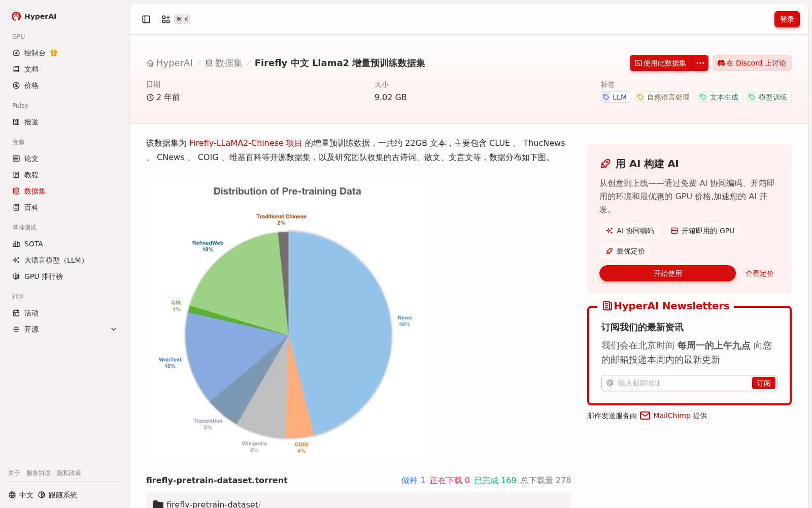Click the 开箱即用的 GPU chip
Screen dimensions: 812x508
tap(702, 231)
